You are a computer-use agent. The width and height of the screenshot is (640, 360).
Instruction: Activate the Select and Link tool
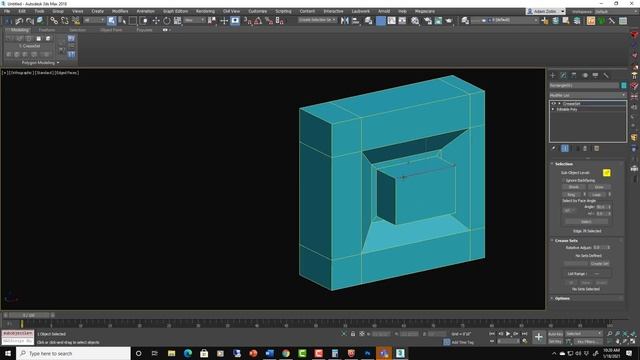coord(54,20)
